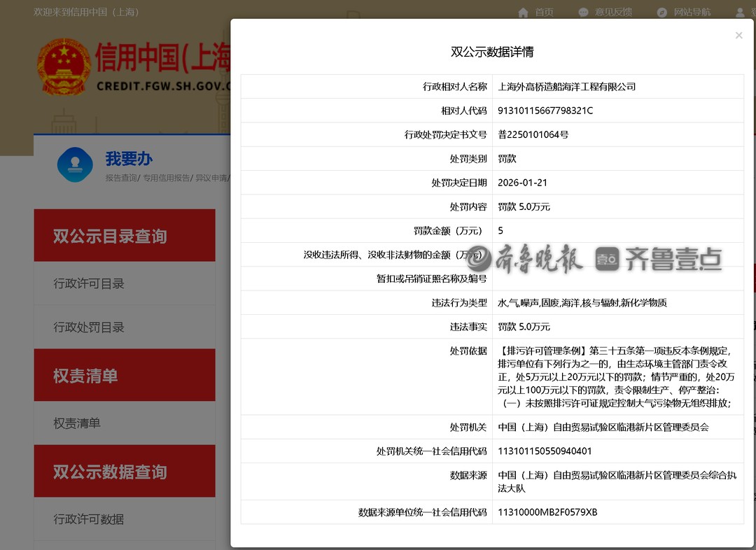Go to 首页 in the top navigation

pos(542,12)
